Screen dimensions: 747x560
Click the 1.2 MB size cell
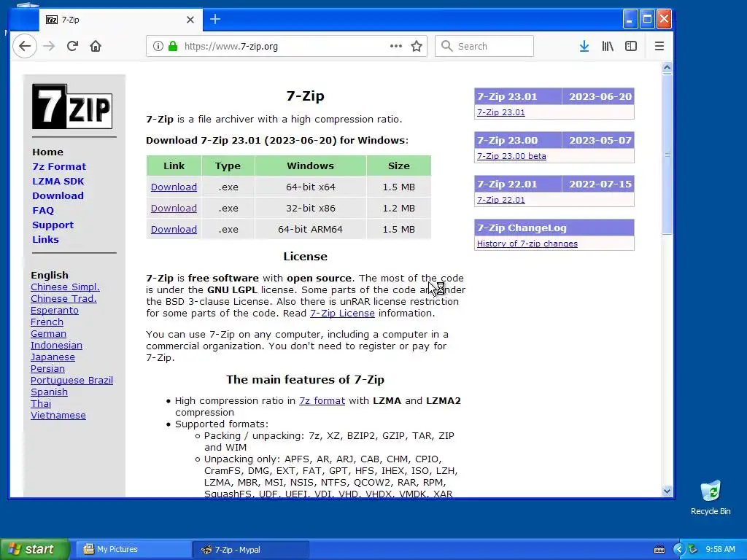(x=399, y=208)
